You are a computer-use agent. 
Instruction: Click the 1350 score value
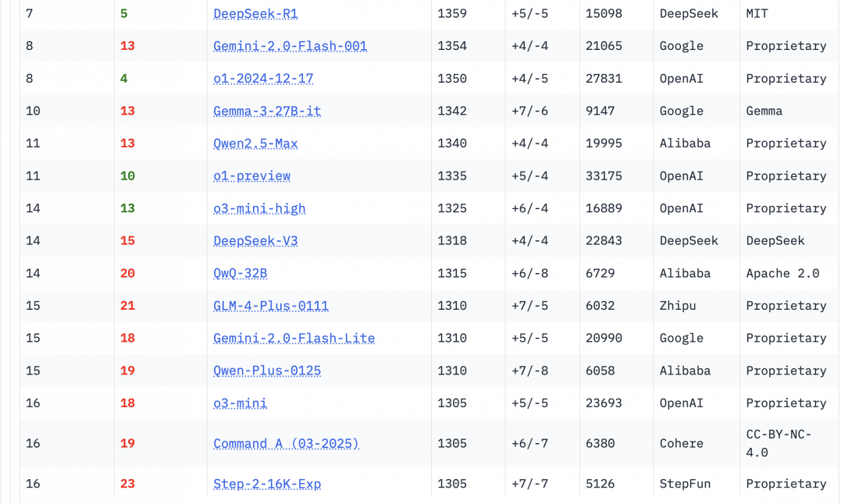452,79
